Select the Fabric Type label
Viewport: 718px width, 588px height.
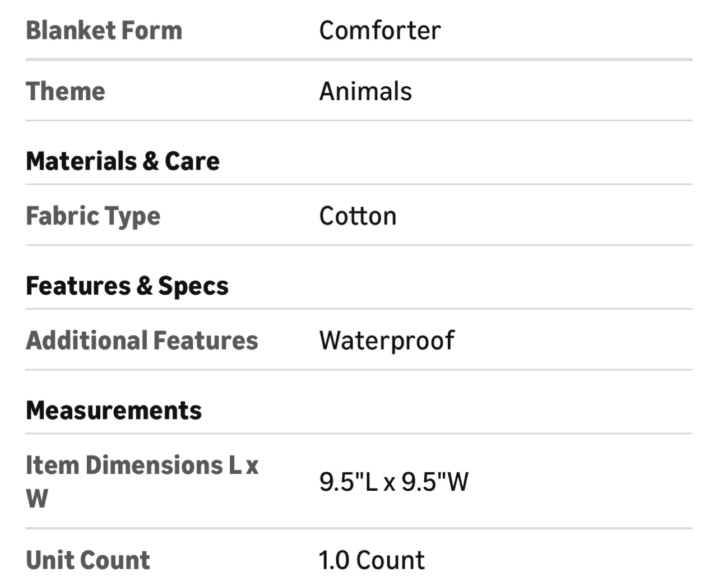93,216
